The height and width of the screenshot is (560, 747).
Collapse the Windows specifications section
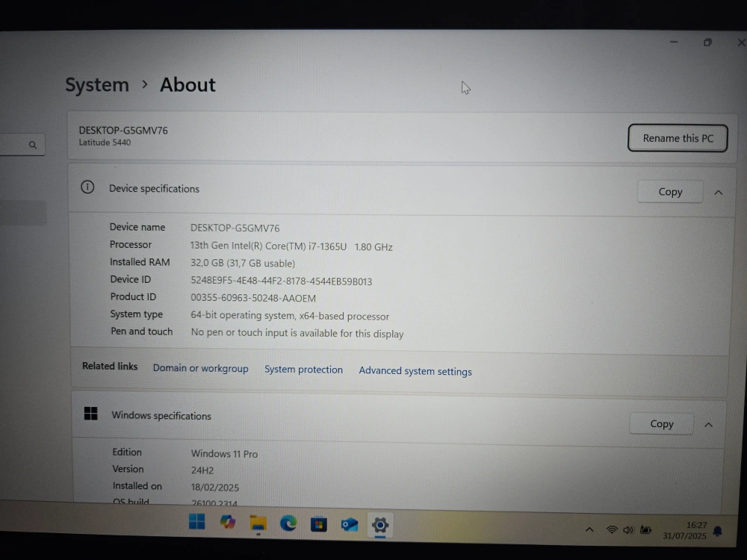click(x=708, y=425)
